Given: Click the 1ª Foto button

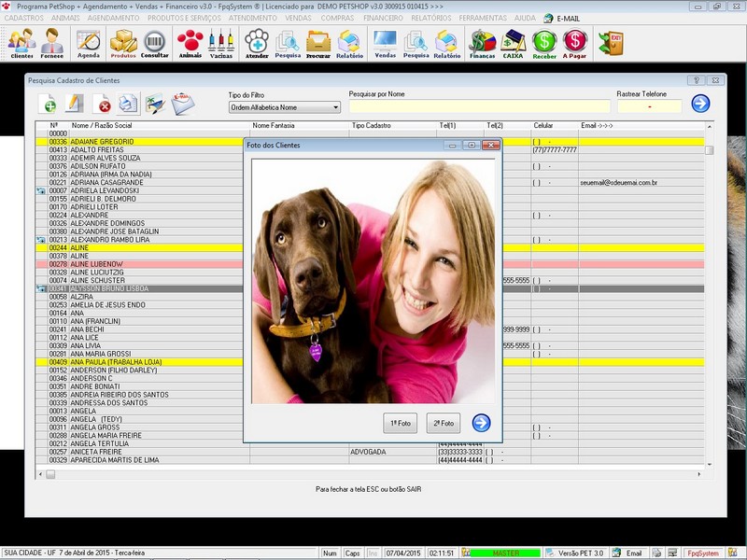Looking at the screenshot, I should tap(401, 423).
